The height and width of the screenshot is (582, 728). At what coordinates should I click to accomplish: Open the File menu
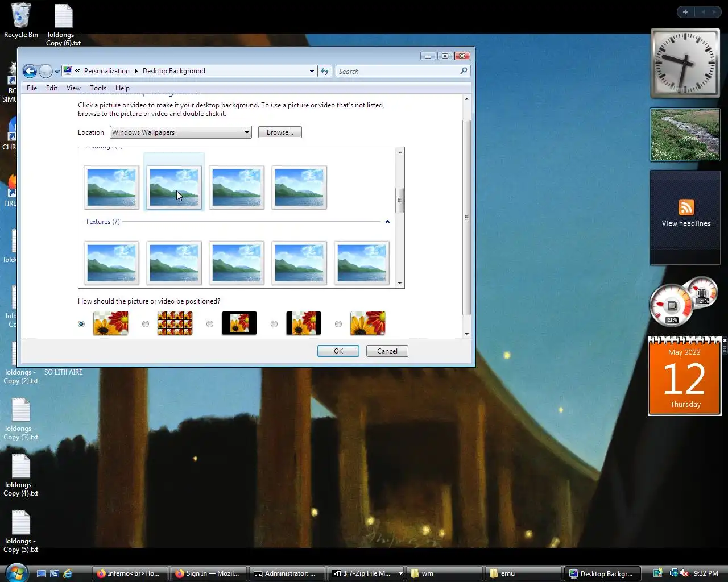click(x=32, y=88)
